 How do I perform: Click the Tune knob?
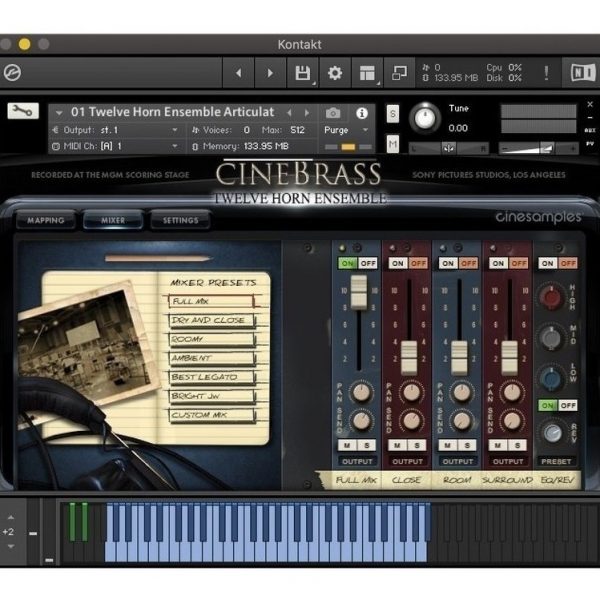click(x=425, y=118)
